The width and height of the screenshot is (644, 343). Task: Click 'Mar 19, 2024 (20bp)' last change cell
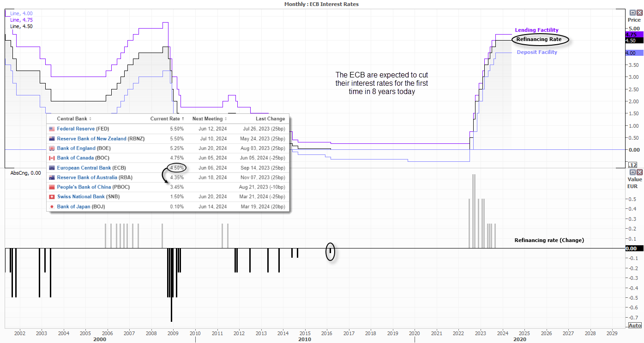262,207
